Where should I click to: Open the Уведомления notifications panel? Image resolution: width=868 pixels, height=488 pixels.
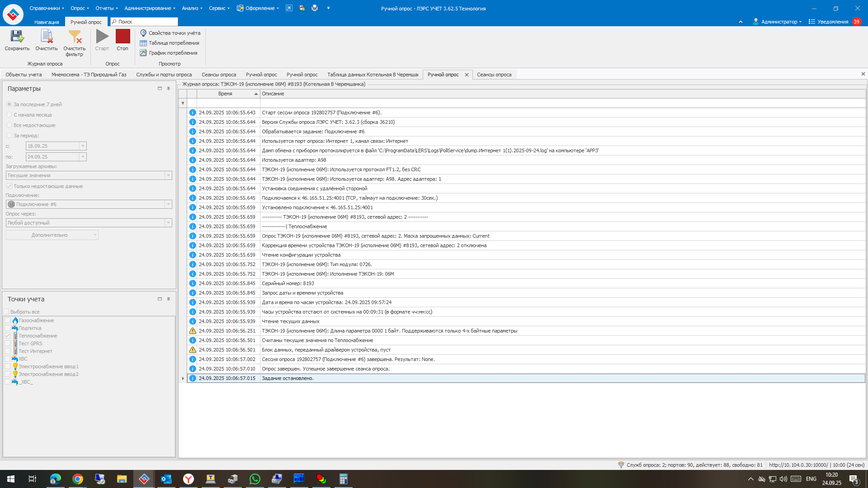tap(832, 22)
